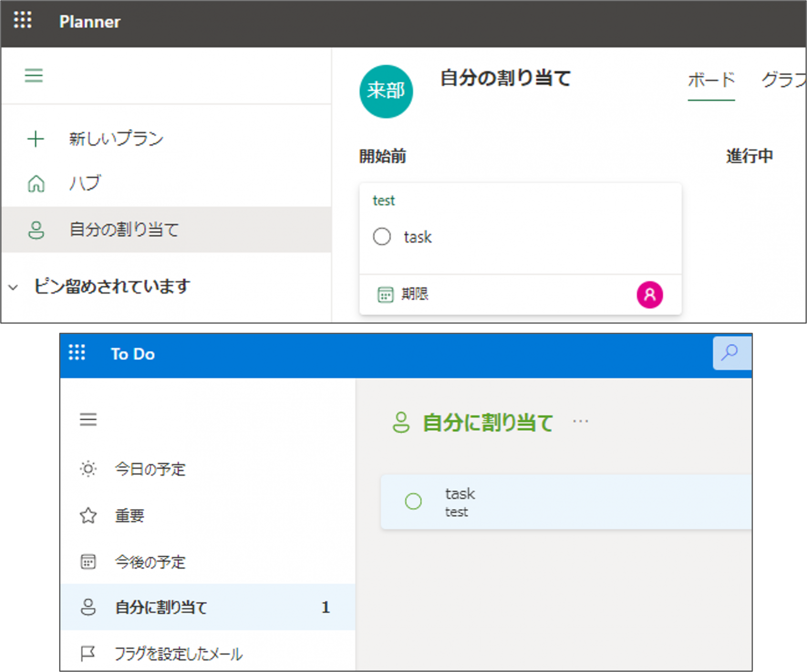Viewport: 807px width, 672px height.
Task: Click the person icon beside 自分の割り当て in Planner
Action: 36,230
